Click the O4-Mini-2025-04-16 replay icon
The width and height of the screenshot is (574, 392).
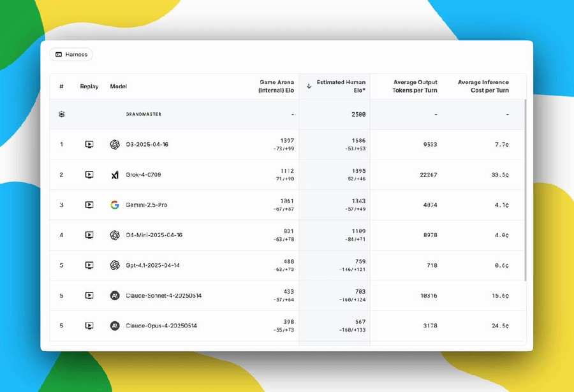click(89, 235)
